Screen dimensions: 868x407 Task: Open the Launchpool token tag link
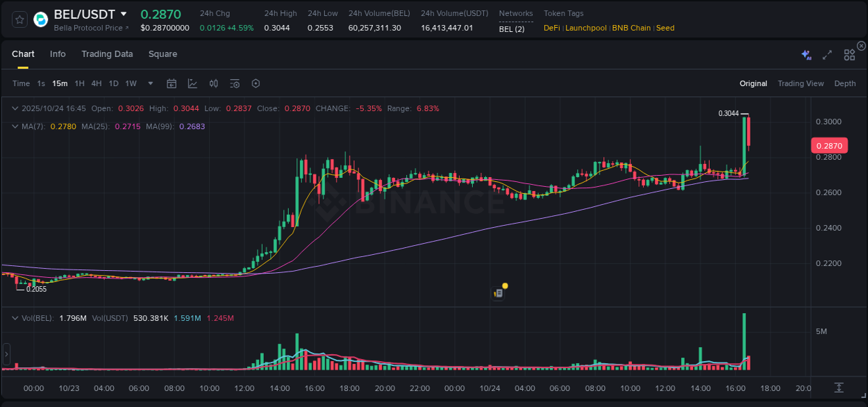click(x=585, y=28)
